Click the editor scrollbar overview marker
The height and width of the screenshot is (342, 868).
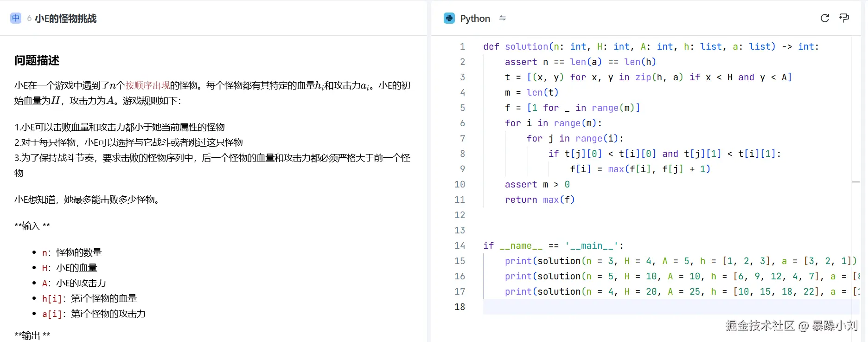pos(855,182)
